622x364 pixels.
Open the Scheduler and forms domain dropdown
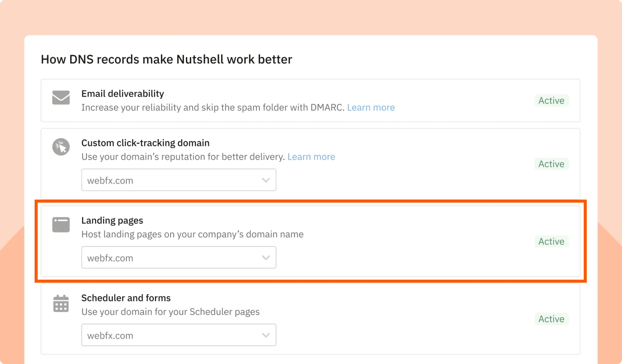(x=179, y=335)
